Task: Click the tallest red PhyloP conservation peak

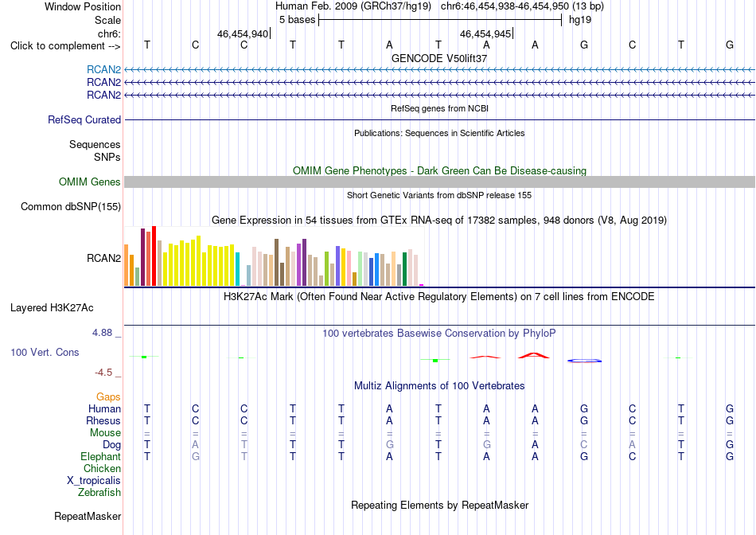Action: tap(534, 356)
